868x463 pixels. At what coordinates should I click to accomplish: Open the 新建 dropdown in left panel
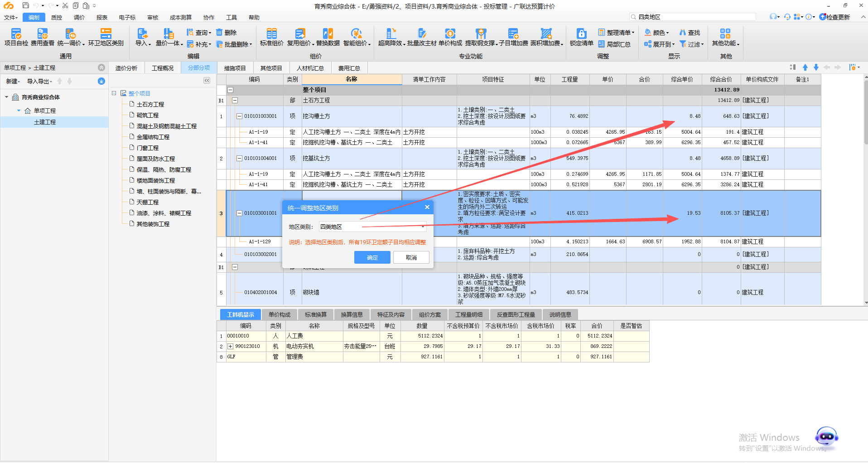[13, 81]
